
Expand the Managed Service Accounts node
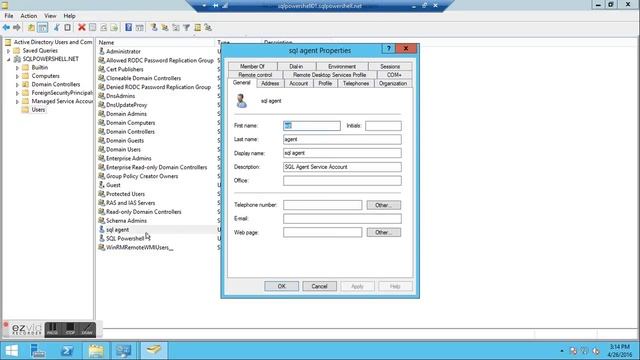coord(17,102)
